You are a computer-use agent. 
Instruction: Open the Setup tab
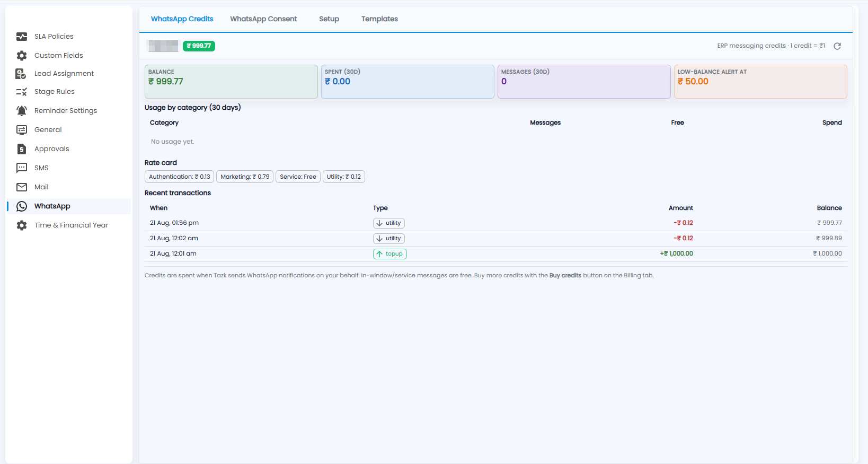click(329, 19)
